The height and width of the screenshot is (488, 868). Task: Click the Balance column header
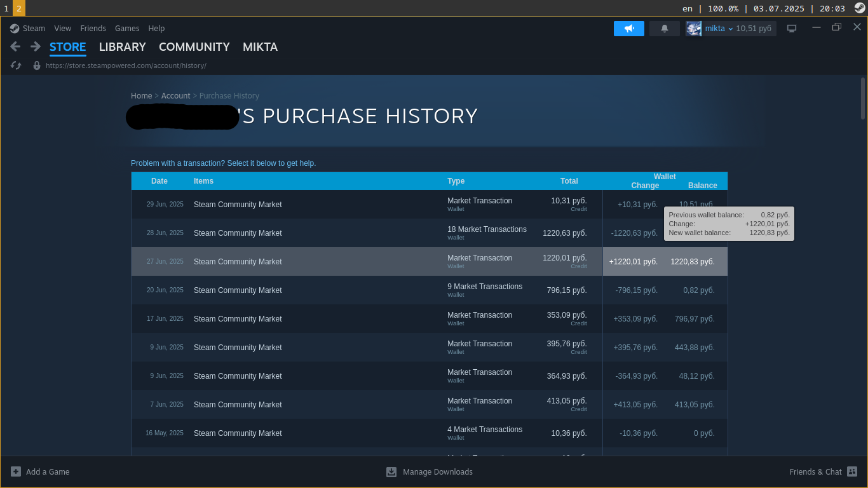click(703, 186)
